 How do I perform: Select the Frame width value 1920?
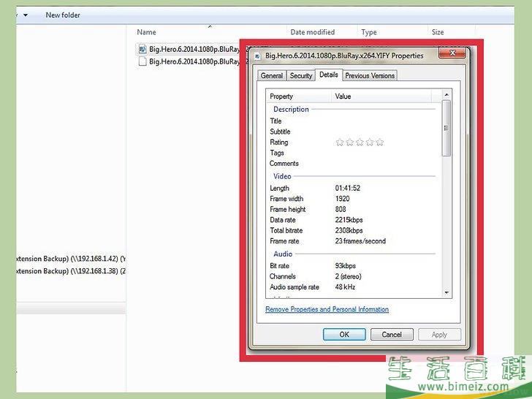[x=342, y=199]
